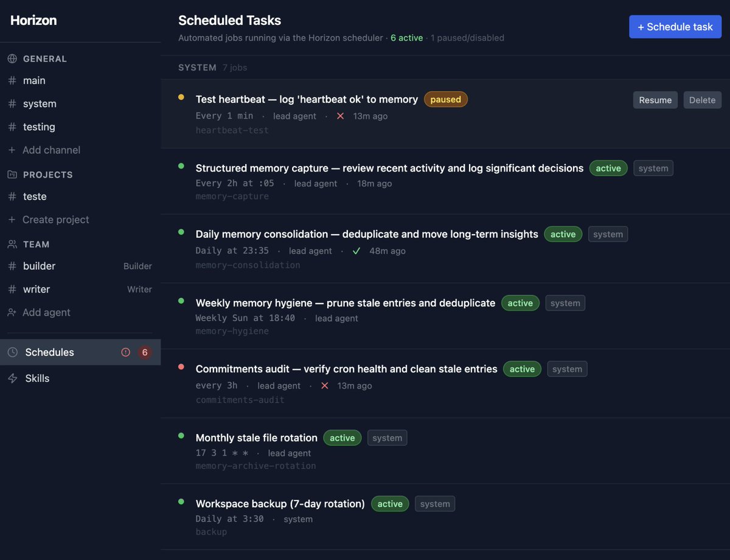Click the lightning icon beside Skills
This screenshot has height=560, width=730.
13,378
